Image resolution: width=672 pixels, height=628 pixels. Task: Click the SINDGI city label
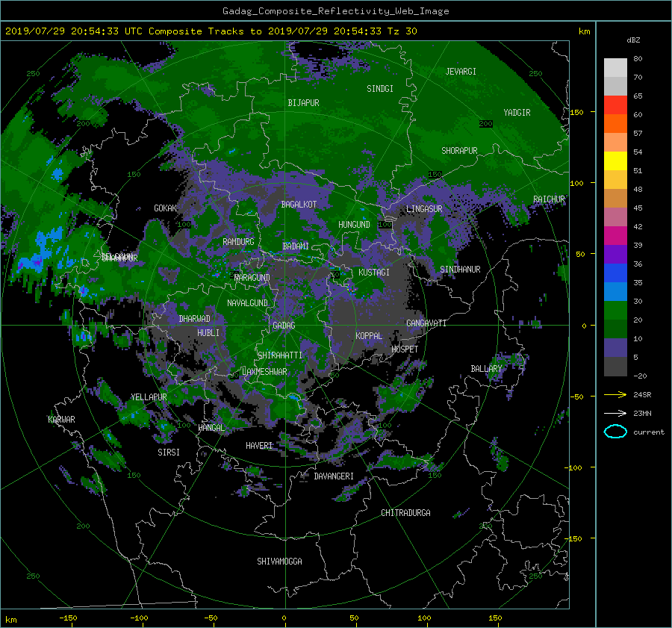(x=380, y=89)
